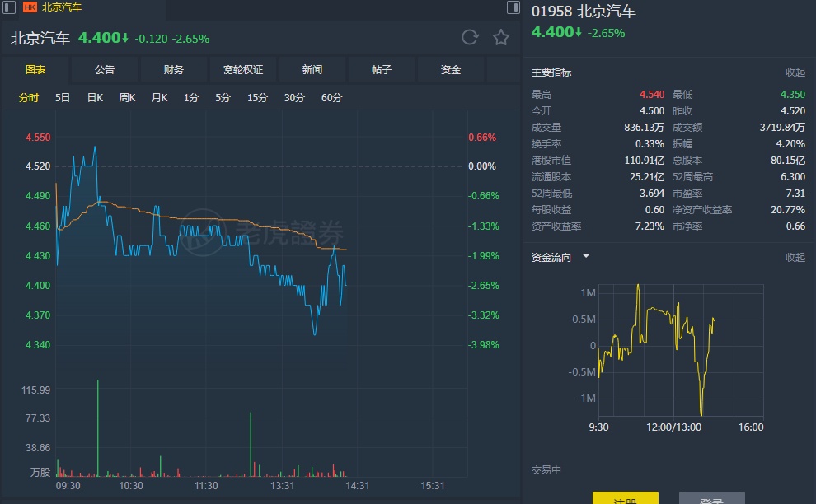Image resolution: width=816 pixels, height=504 pixels.
Task: Click the 北京汽车 window tab title
Action: 62,7
